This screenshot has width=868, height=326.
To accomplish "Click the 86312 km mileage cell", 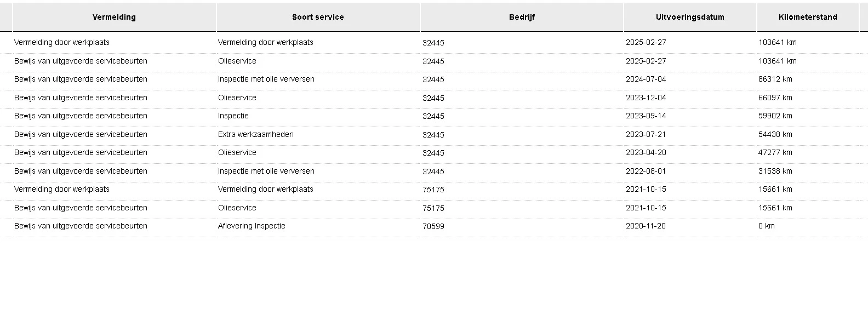I will 775,79.
